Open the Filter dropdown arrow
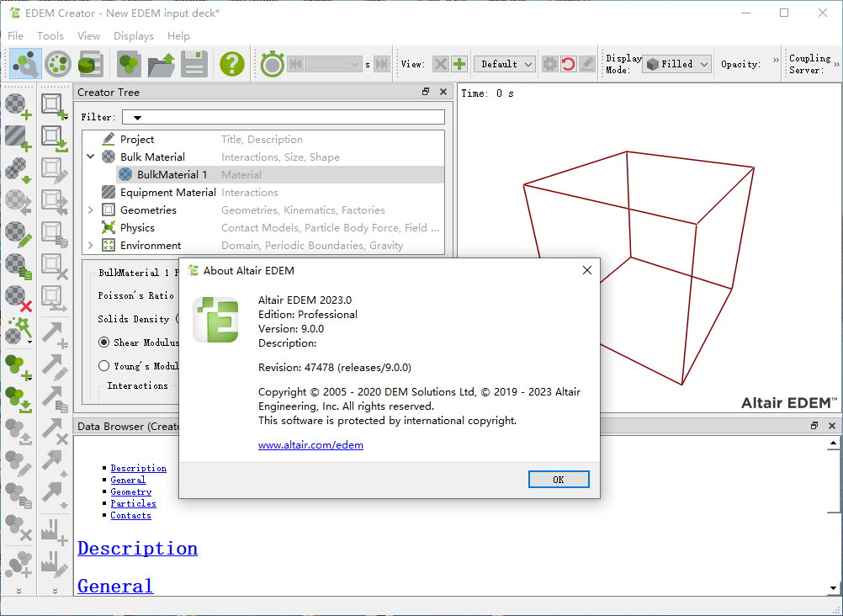Viewport: 843px width, 616px height. (x=137, y=117)
